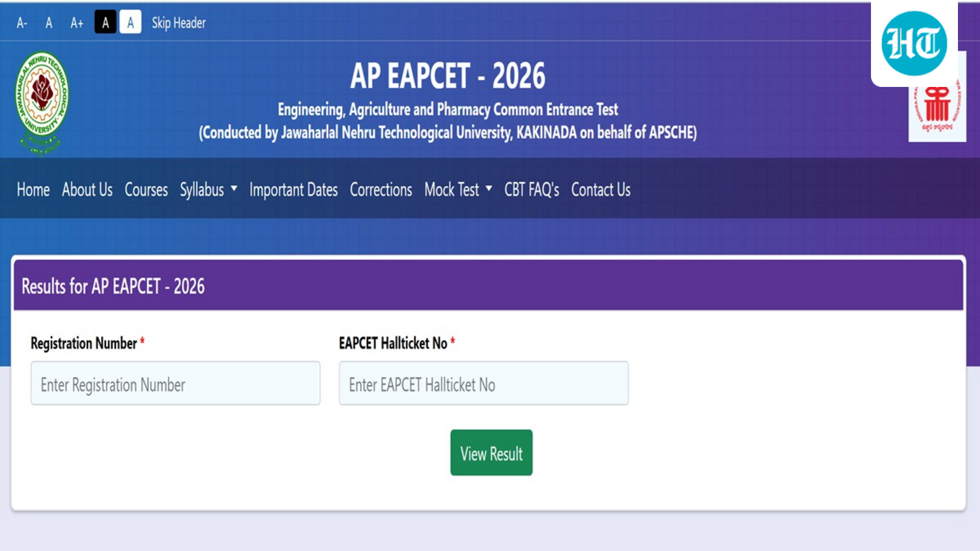Open the Contact Us page

tap(601, 190)
